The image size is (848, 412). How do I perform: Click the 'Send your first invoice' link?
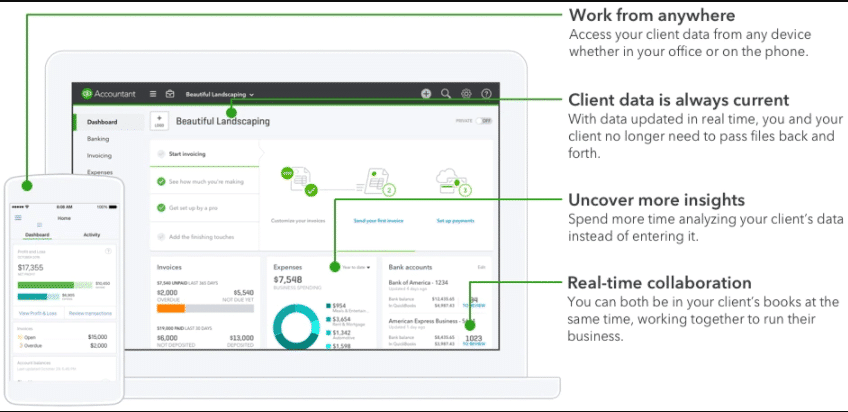(x=379, y=221)
